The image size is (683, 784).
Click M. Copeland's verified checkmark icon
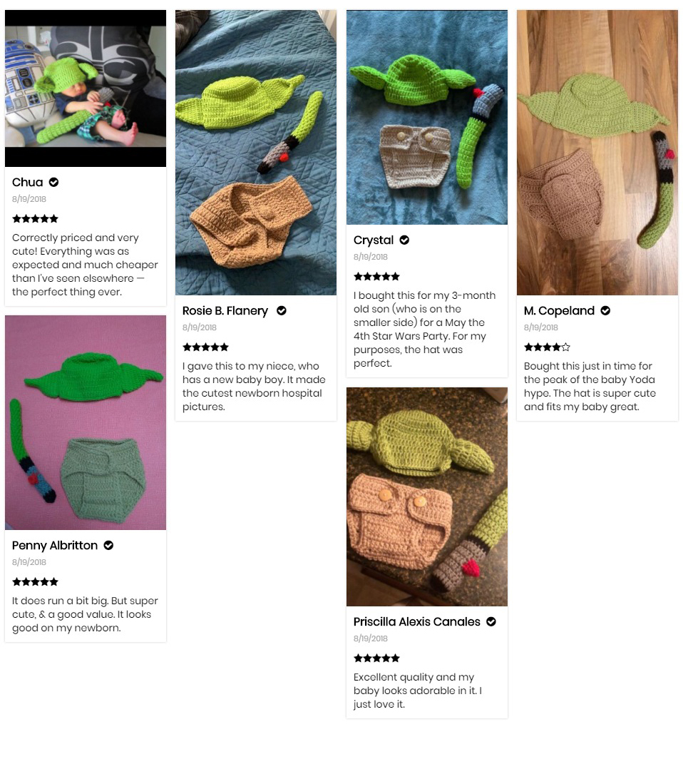tap(605, 311)
